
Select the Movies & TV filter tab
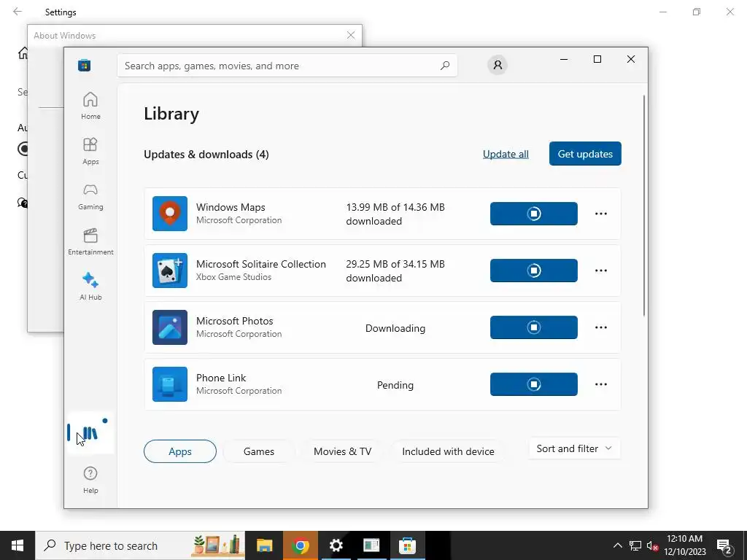343,451
